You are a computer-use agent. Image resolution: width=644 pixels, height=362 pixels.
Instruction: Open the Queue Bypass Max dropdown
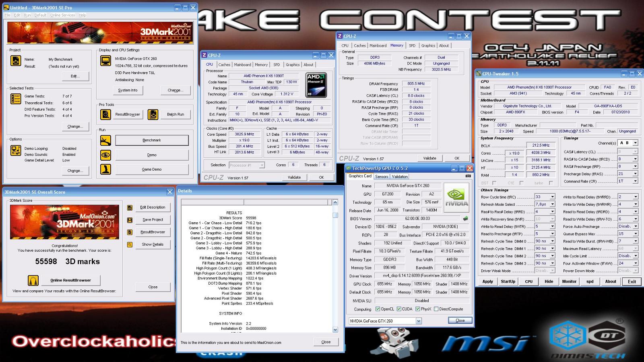(635, 234)
